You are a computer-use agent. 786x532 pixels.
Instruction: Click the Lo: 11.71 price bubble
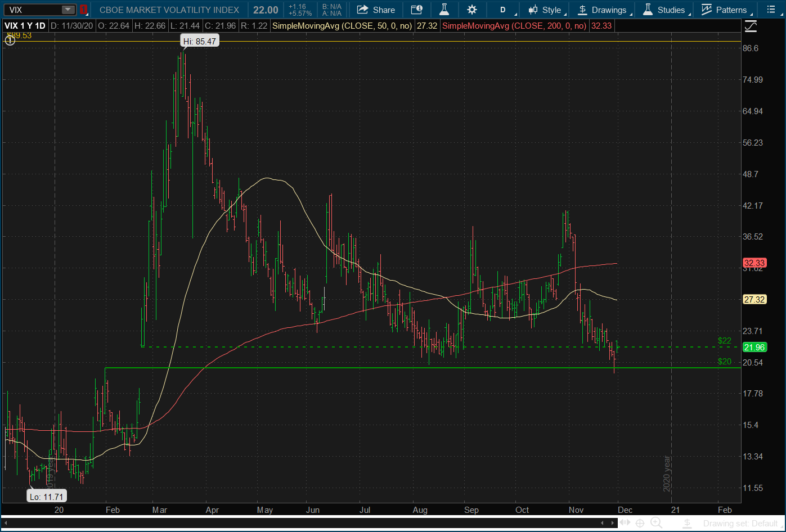(x=47, y=495)
